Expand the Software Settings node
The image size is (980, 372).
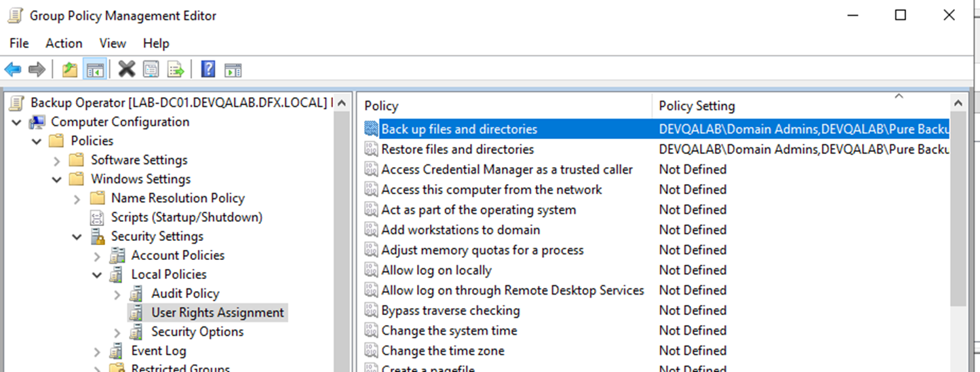coord(57,160)
